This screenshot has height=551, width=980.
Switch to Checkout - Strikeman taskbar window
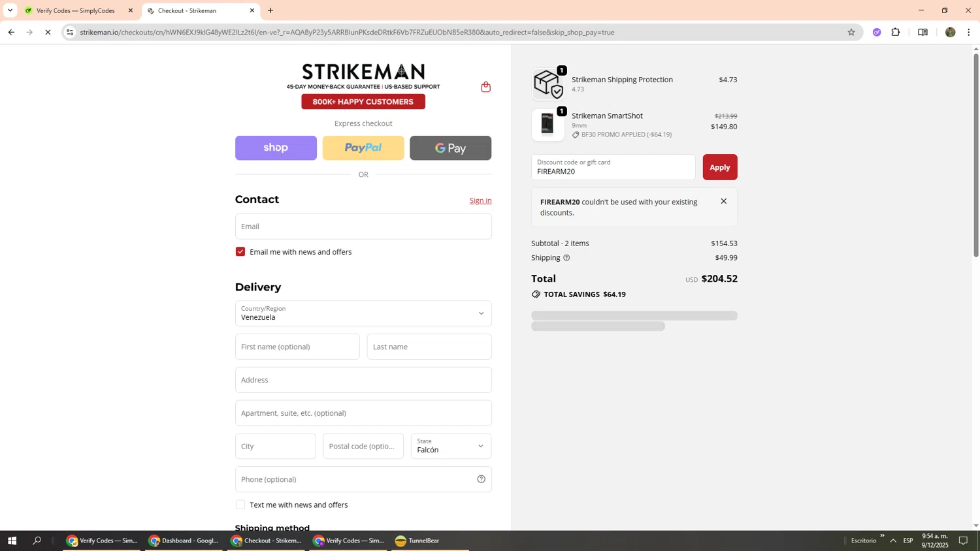click(x=266, y=541)
